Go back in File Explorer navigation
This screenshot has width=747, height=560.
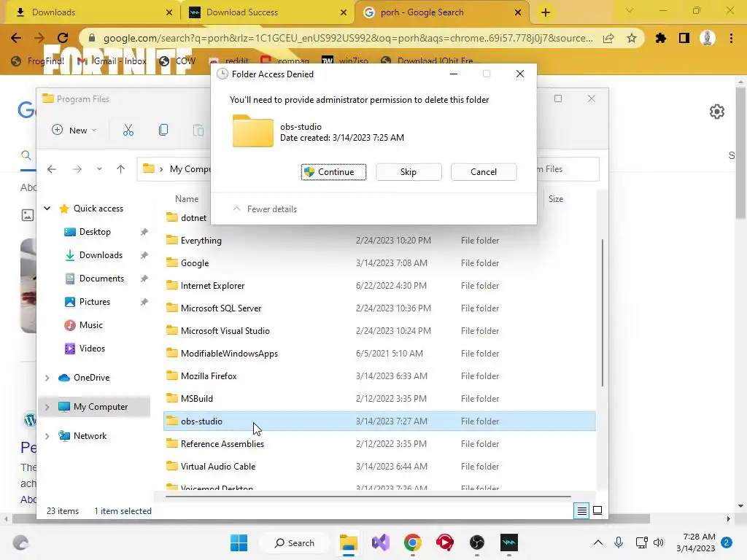point(52,169)
